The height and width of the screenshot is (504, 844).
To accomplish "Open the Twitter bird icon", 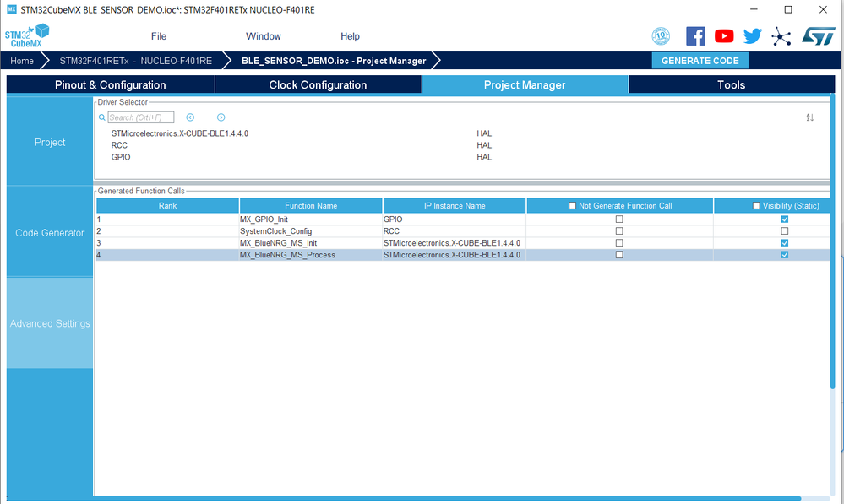I will click(x=753, y=36).
